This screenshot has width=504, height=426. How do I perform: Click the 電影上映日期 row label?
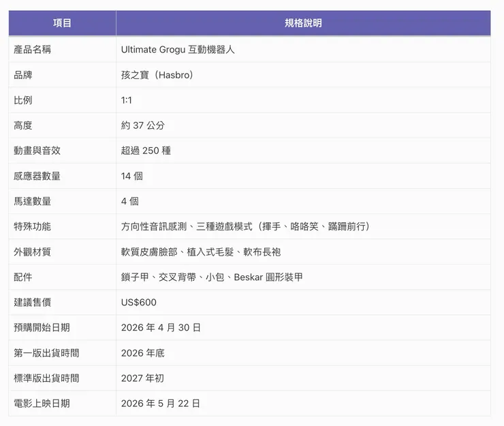(x=42, y=404)
